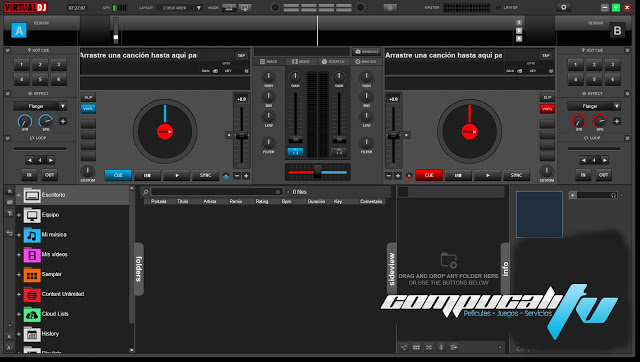Viewport: 640px width, 362px height.
Task: Select the Mis videos pink film icon
Action: [32, 255]
